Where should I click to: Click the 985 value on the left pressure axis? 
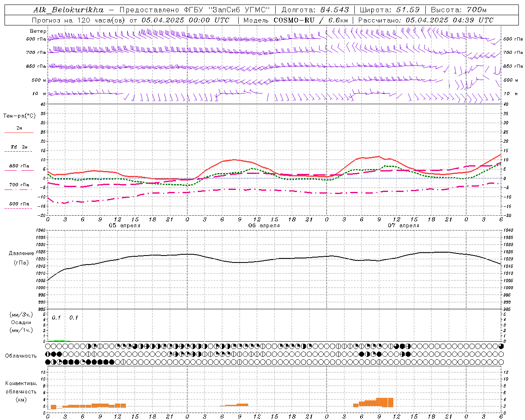point(41,309)
